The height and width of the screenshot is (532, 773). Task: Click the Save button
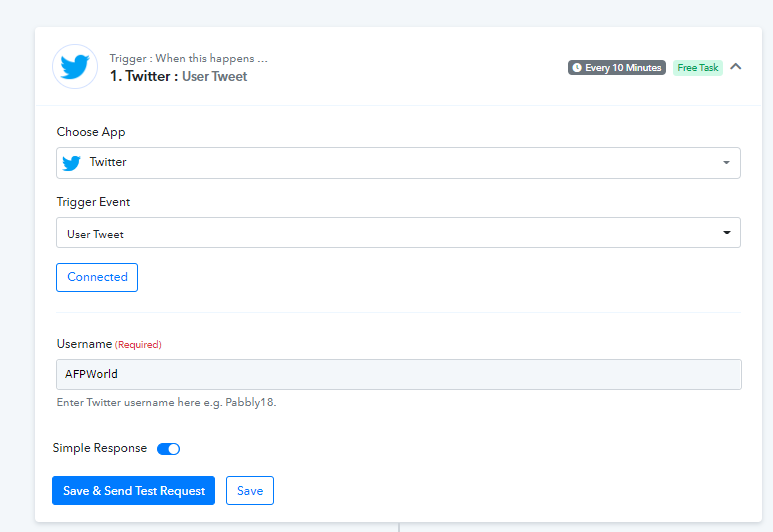(x=250, y=491)
